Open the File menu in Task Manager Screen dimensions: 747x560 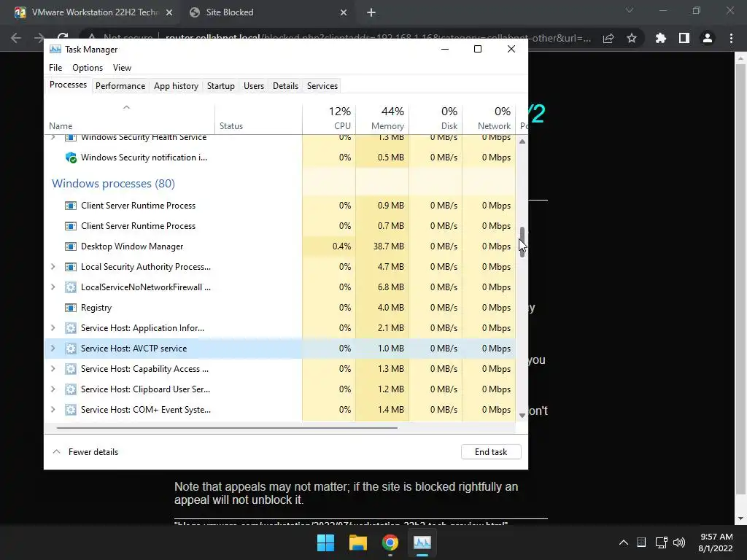55,68
